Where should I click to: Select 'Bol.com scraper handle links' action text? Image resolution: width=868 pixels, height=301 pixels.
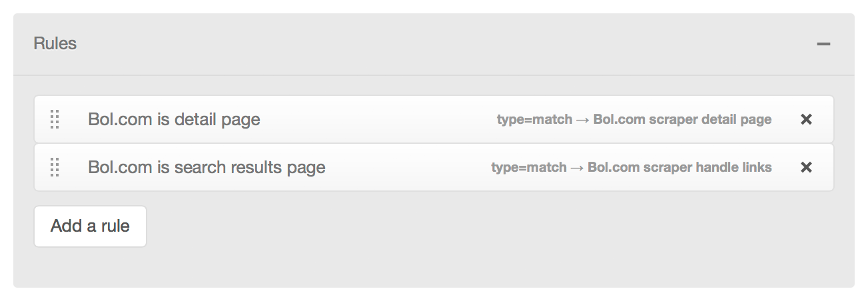pos(679,167)
